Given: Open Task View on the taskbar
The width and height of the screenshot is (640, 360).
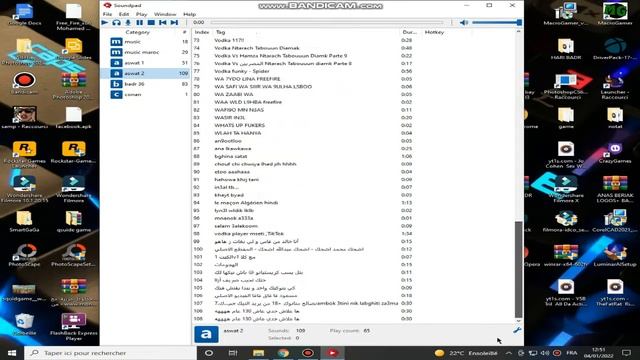Looking at the screenshot, I should click(233, 353).
